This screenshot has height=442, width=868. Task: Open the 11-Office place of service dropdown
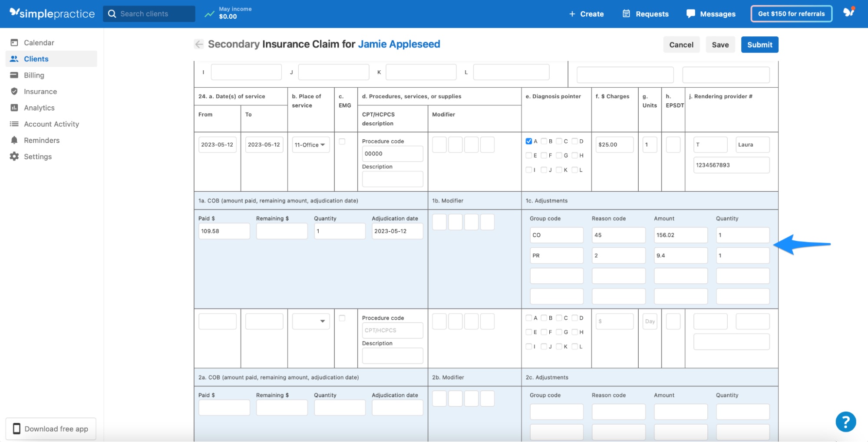pyautogui.click(x=310, y=144)
